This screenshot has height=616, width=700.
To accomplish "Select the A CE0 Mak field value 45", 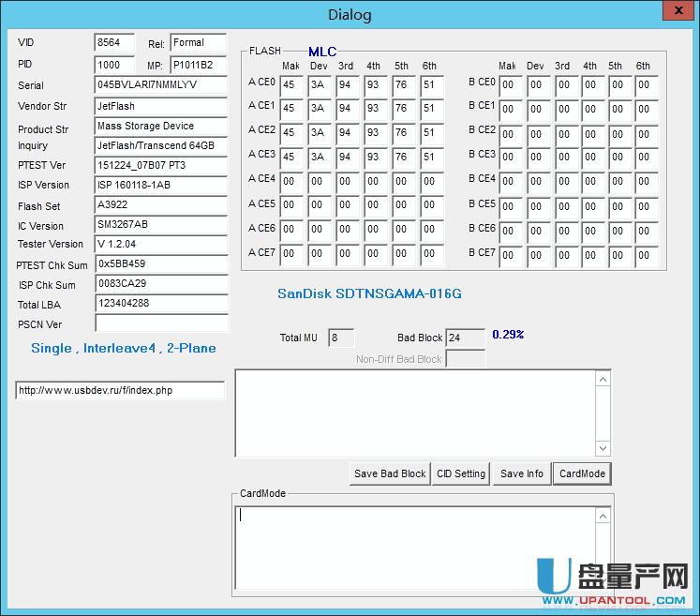I will 290,84.
